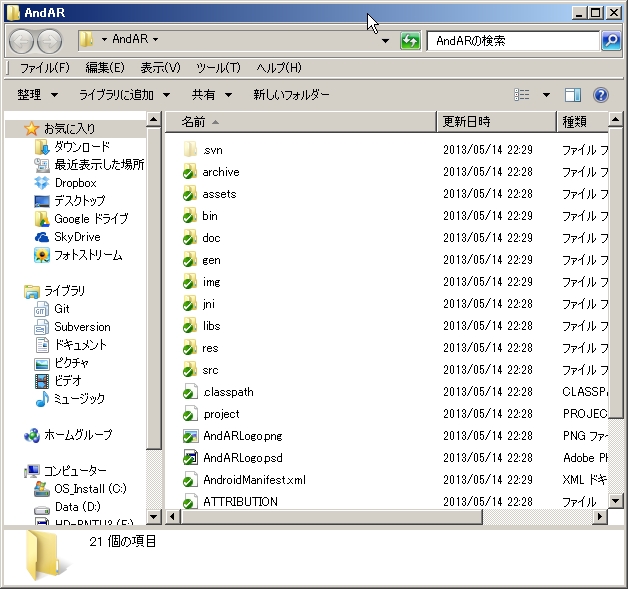This screenshot has width=628, height=589.
Task: Open the view options dropdown arrow
Action: point(546,95)
